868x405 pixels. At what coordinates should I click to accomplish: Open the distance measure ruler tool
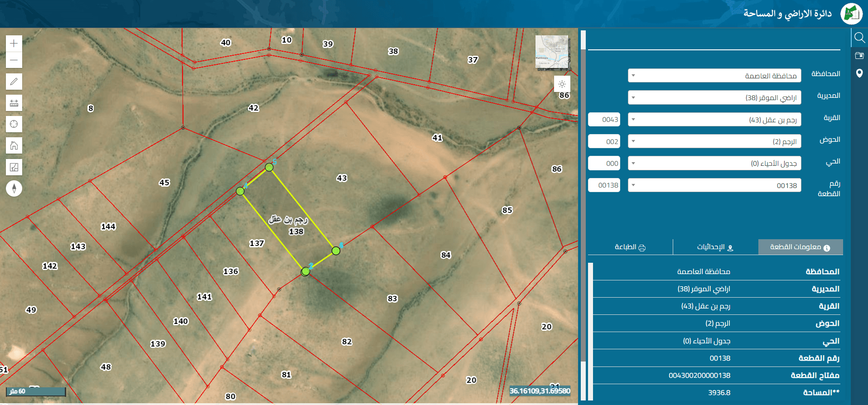coord(14,103)
